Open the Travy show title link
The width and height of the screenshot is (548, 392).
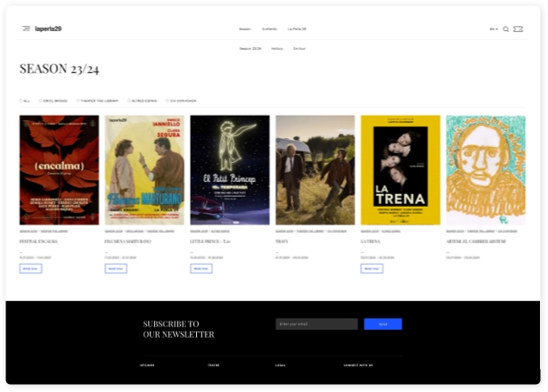[282, 241]
